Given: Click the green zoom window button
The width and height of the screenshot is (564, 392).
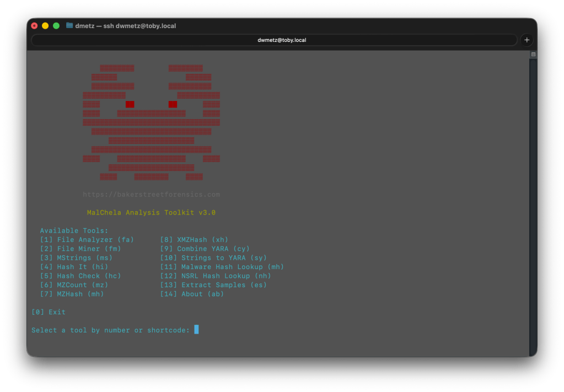Looking at the screenshot, I should (x=56, y=25).
